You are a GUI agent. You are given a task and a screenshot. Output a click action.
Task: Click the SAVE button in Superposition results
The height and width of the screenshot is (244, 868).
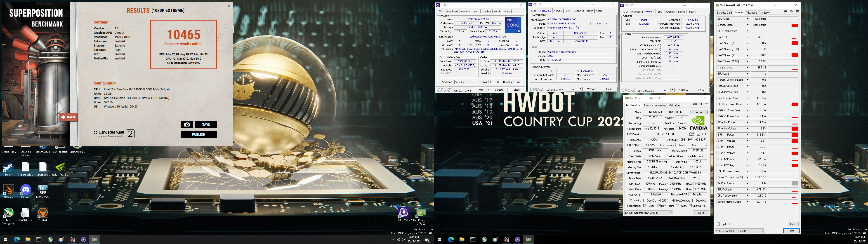206,124
